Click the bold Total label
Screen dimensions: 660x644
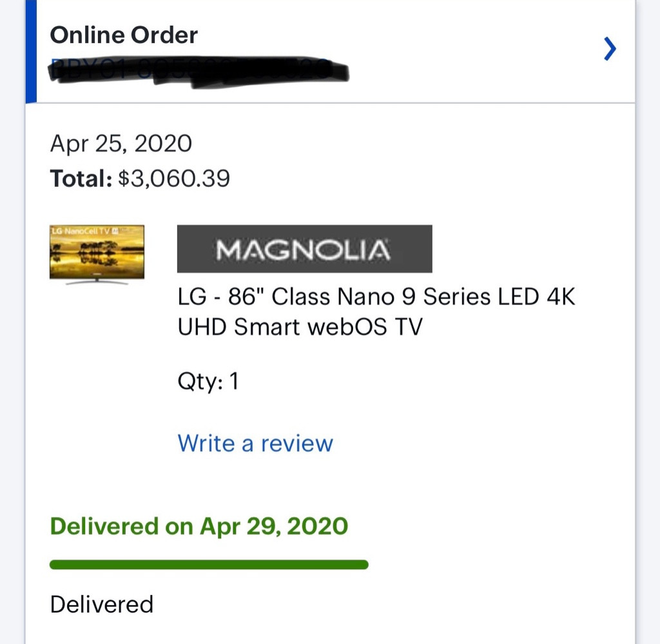tap(81, 178)
